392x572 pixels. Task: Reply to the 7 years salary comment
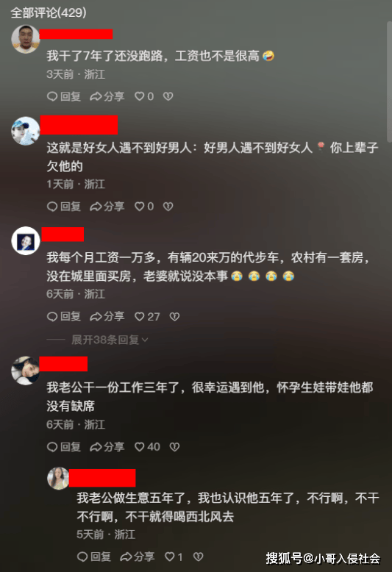(x=64, y=96)
